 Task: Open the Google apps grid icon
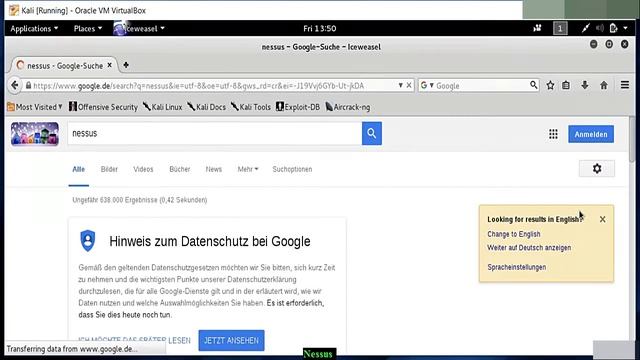[553, 134]
